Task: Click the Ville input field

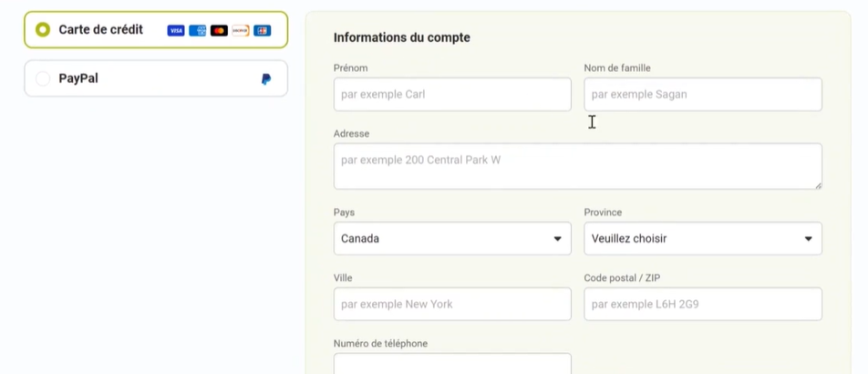Action: coord(452,304)
